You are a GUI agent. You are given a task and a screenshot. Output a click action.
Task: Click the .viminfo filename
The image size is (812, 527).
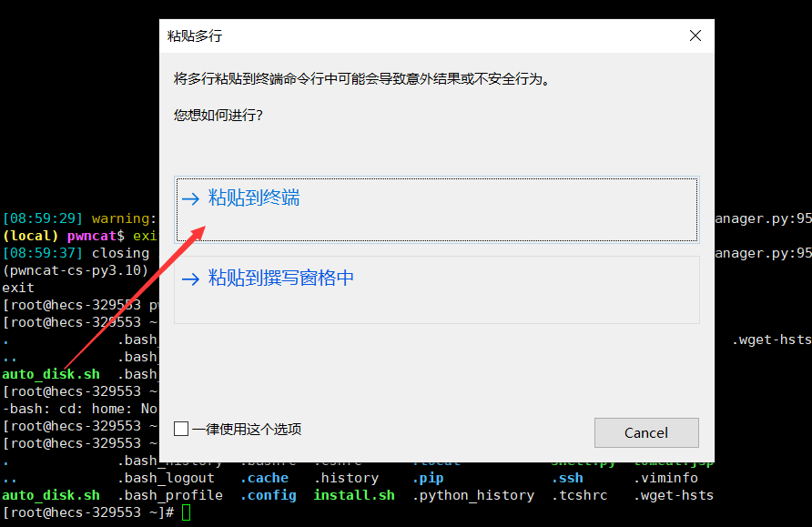point(667,477)
